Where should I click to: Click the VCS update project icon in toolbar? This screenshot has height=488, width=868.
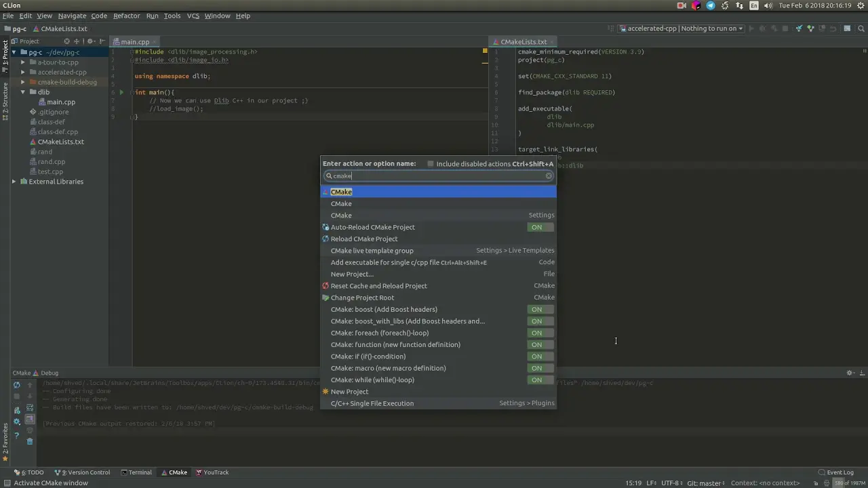coord(799,28)
